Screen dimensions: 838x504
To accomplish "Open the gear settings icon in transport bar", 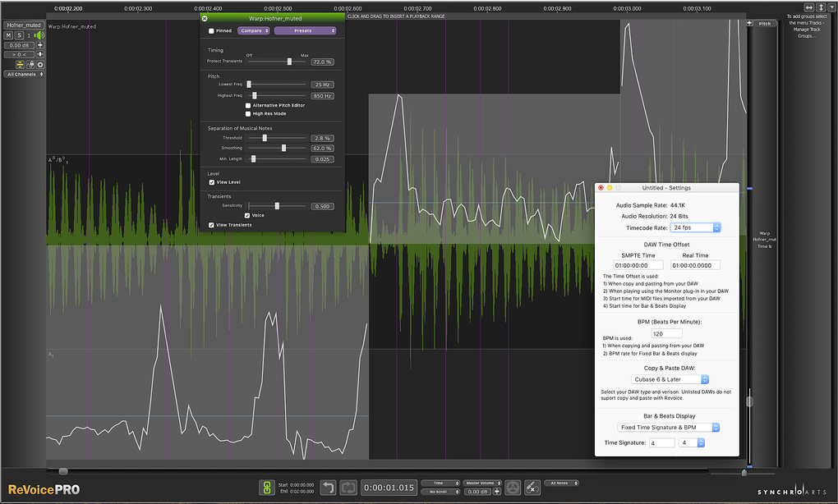I will (513, 488).
